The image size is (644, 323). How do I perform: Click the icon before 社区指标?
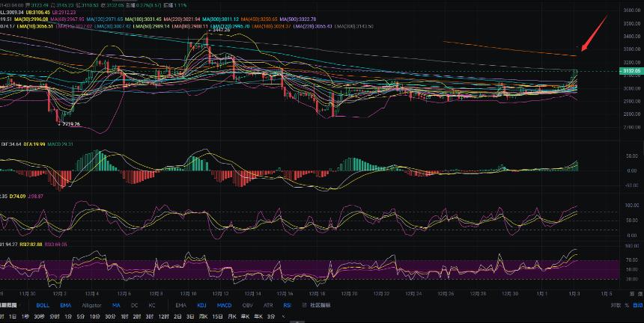point(304,305)
